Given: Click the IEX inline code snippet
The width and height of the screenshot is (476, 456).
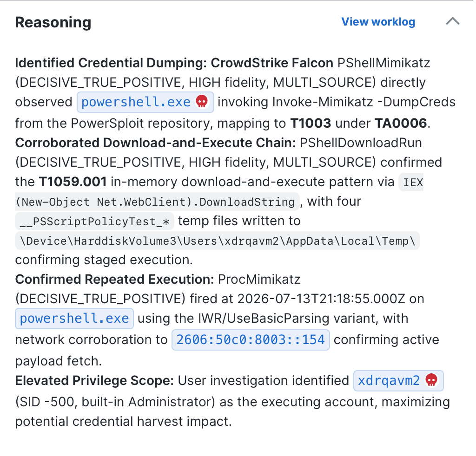Looking at the screenshot, I should pos(411,182).
